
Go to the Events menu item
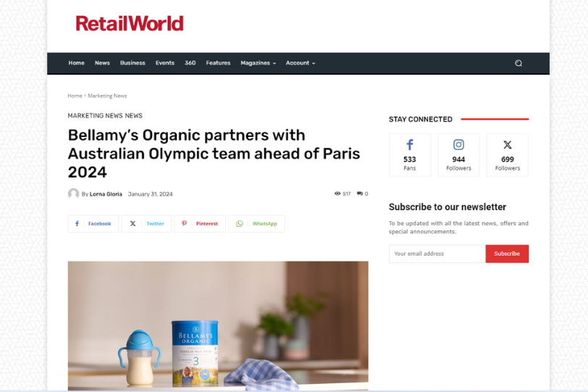point(164,63)
